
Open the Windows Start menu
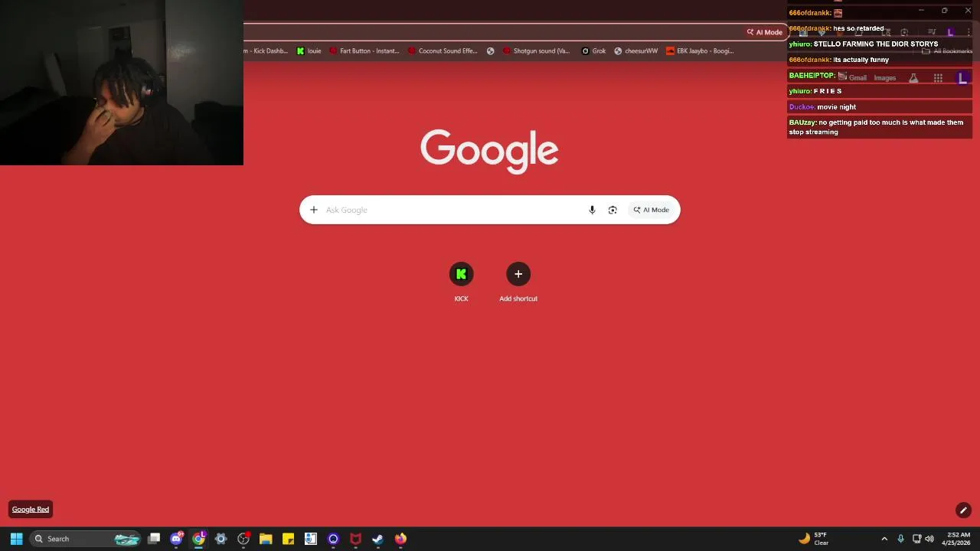[x=16, y=539]
